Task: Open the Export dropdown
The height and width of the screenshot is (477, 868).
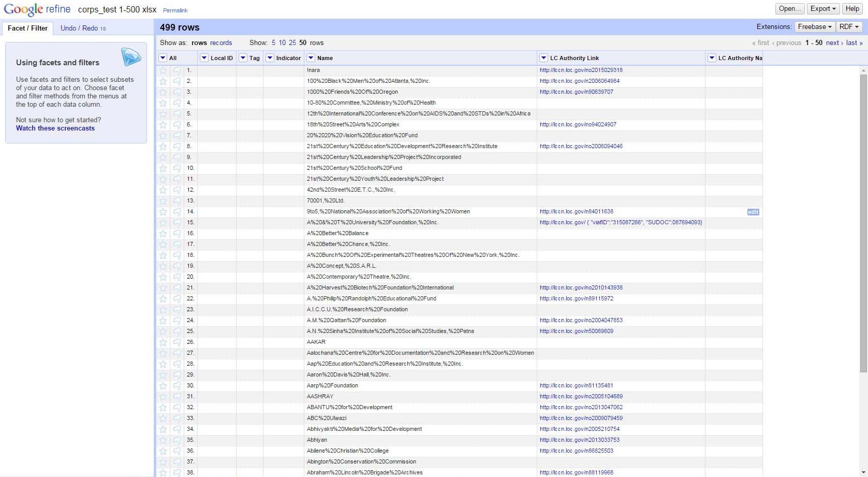Action: [823, 9]
